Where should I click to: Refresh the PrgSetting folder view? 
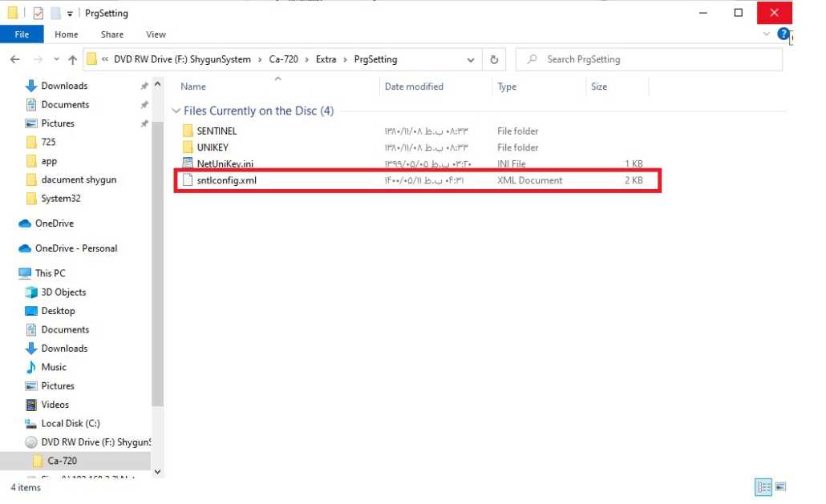(494, 59)
